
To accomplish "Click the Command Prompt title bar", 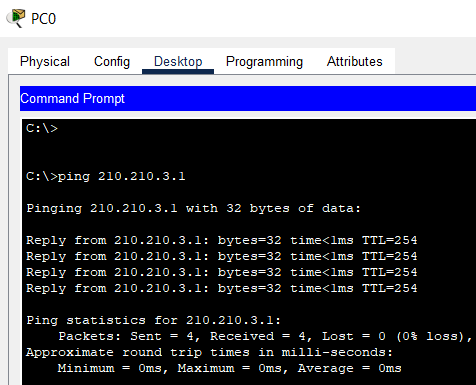I will [x=248, y=99].
